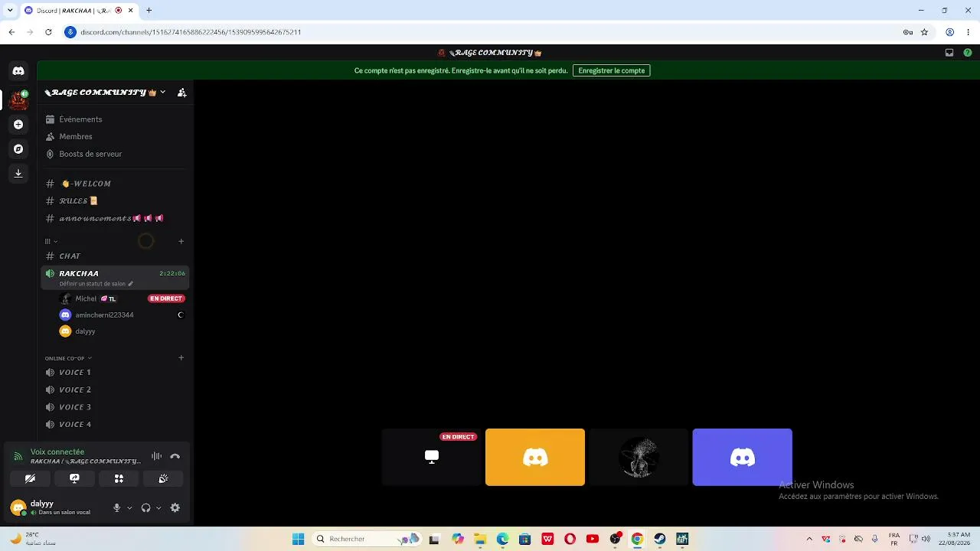Select the RAKCHAA voice channel

click(x=115, y=277)
